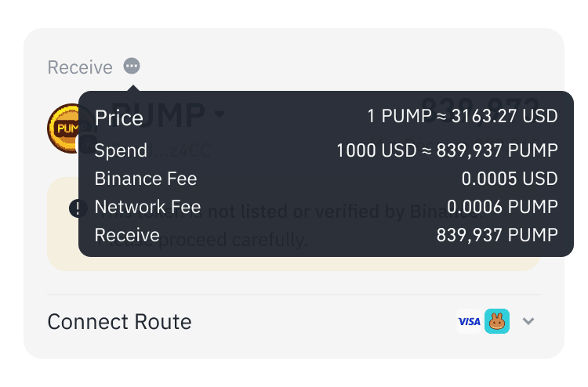Select the VISA payment icon
588x387 pixels.
(x=469, y=321)
